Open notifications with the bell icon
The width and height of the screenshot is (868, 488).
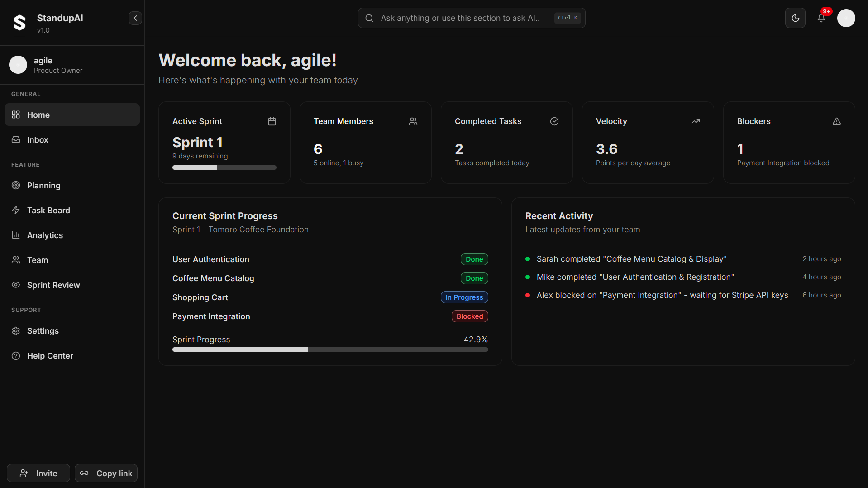coord(821,18)
